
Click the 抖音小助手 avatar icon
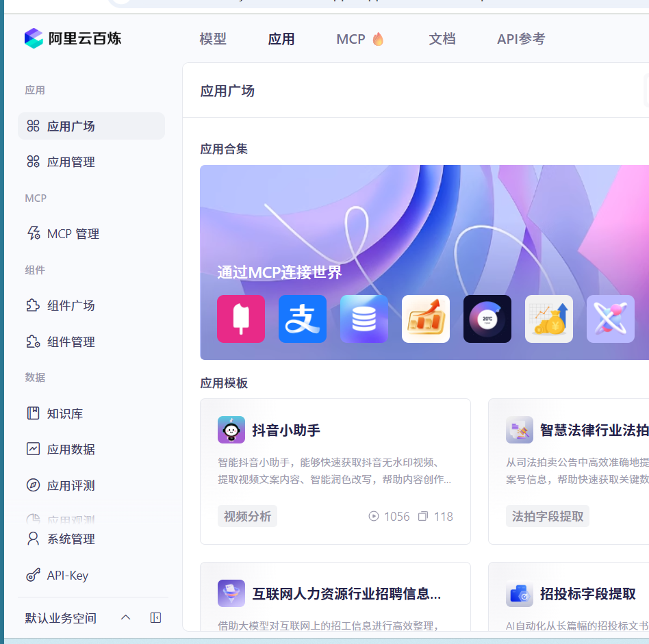[x=231, y=430]
